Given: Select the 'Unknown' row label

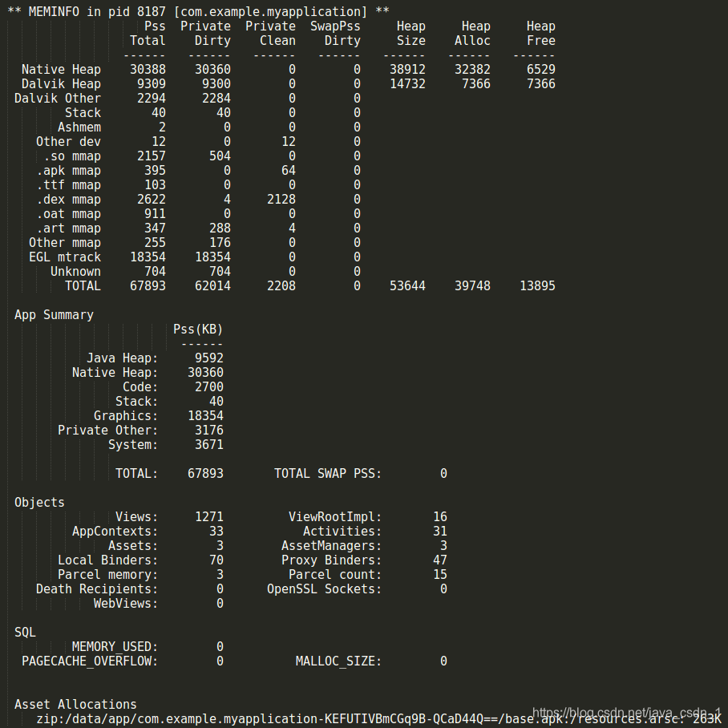Looking at the screenshot, I should (x=75, y=272).
